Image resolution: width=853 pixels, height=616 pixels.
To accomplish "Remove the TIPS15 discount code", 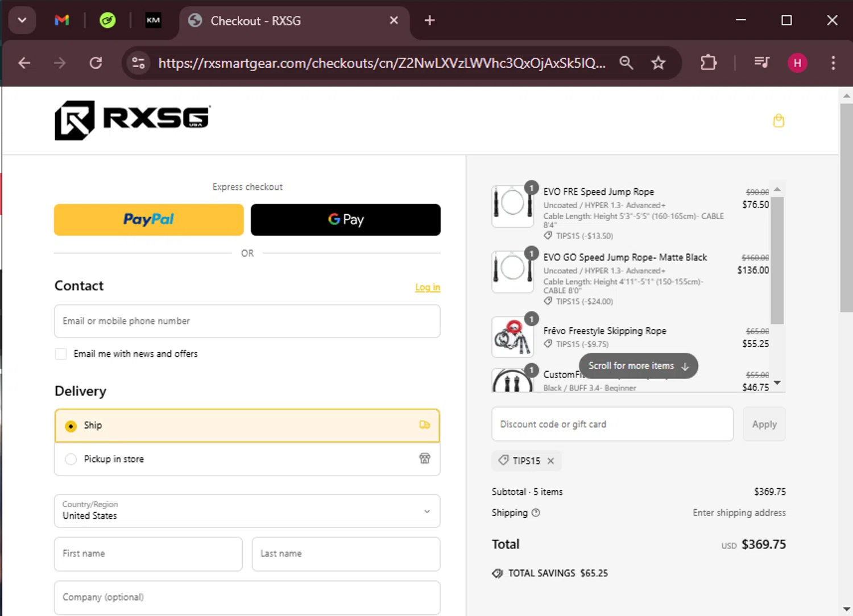I will click(550, 461).
